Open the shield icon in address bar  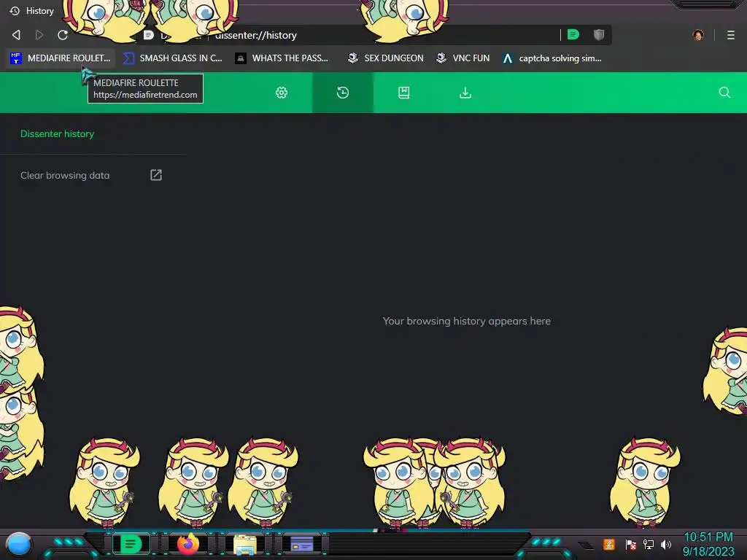click(599, 34)
